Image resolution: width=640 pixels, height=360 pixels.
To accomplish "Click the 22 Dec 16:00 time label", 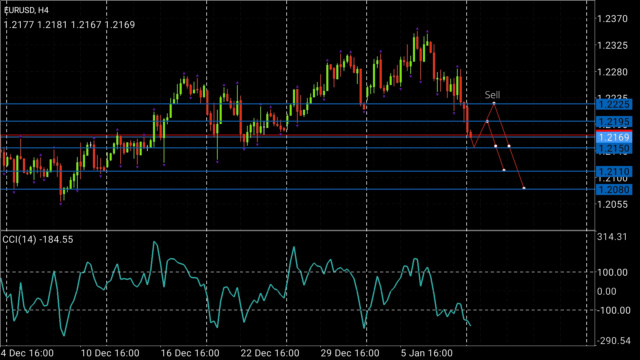I will [270, 353].
